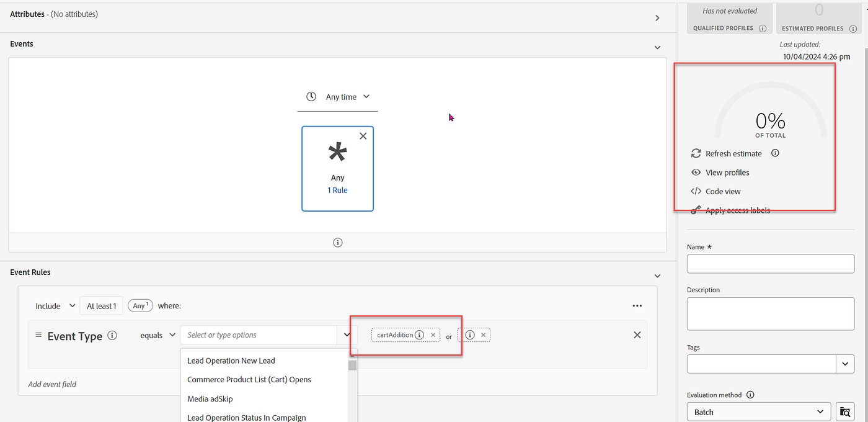Screen dimensions: 868x422
Task: Open the equals operator dropdown
Action: tap(158, 335)
